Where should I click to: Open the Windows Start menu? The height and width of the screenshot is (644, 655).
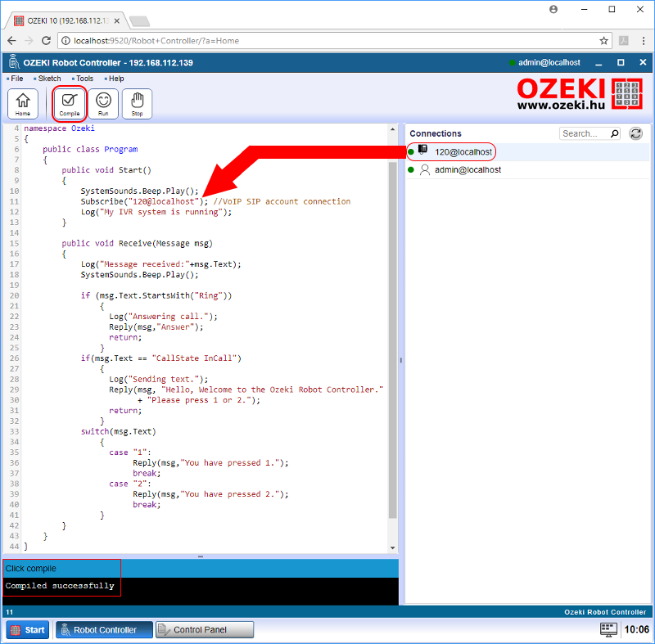pos(27,629)
